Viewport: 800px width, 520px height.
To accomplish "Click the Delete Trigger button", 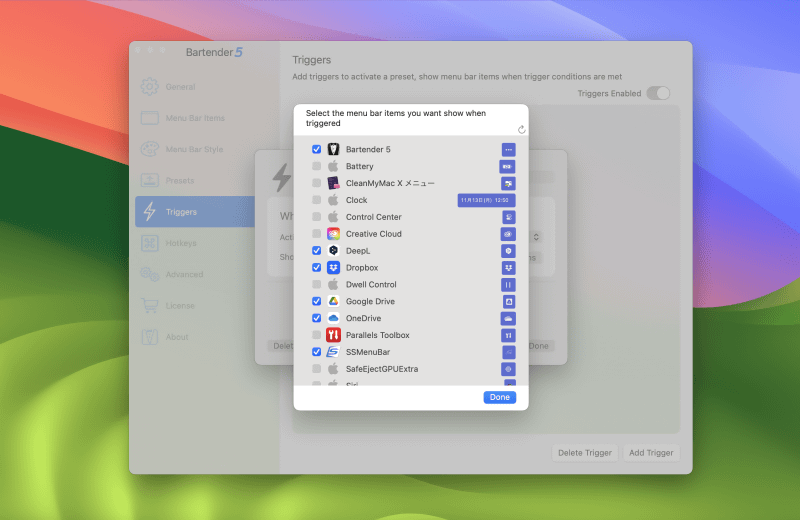I will [585, 453].
